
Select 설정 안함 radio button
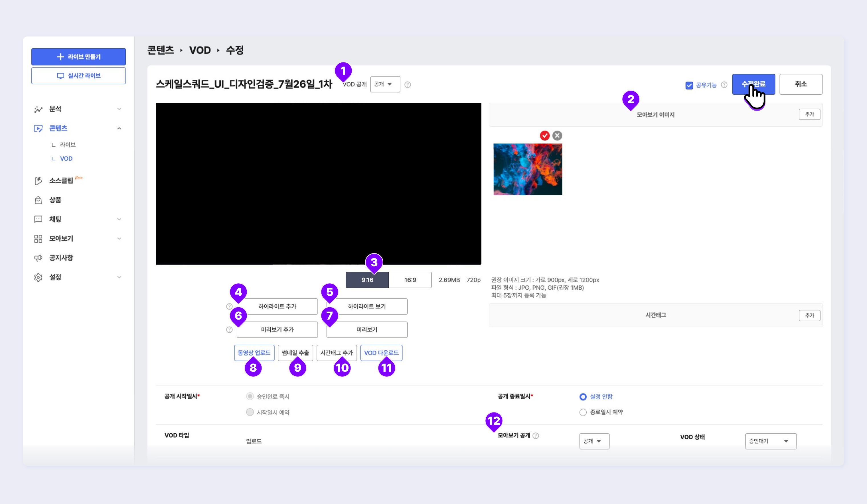583,397
